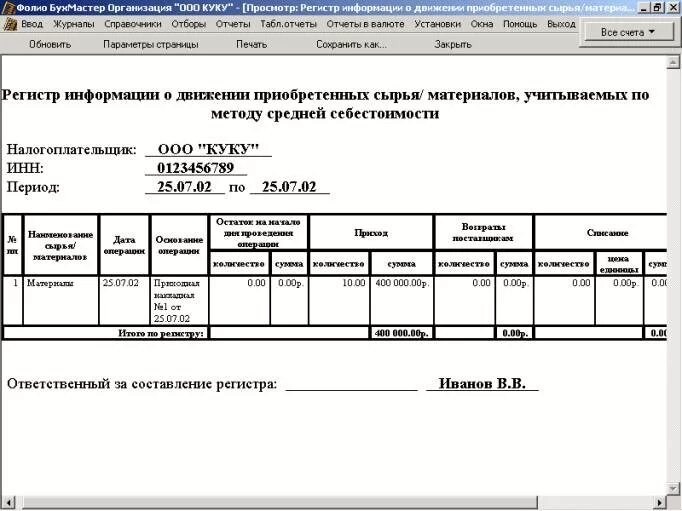Minimize the application window
The image size is (682, 511).
click(645, 7)
